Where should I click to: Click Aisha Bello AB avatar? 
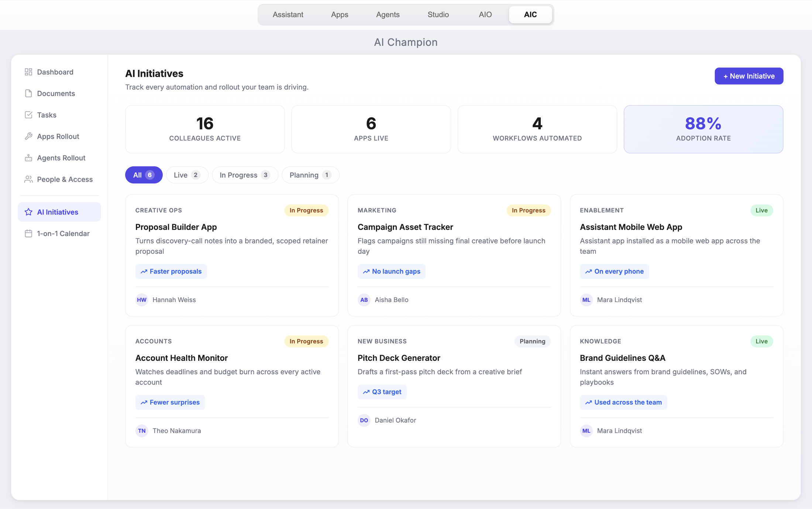pyautogui.click(x=364, y=300)
